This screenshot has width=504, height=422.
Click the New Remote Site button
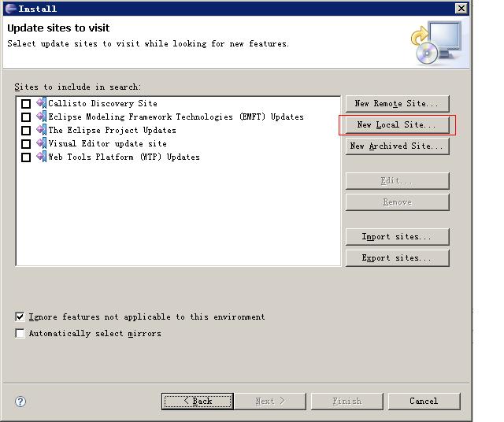[397, 103]
